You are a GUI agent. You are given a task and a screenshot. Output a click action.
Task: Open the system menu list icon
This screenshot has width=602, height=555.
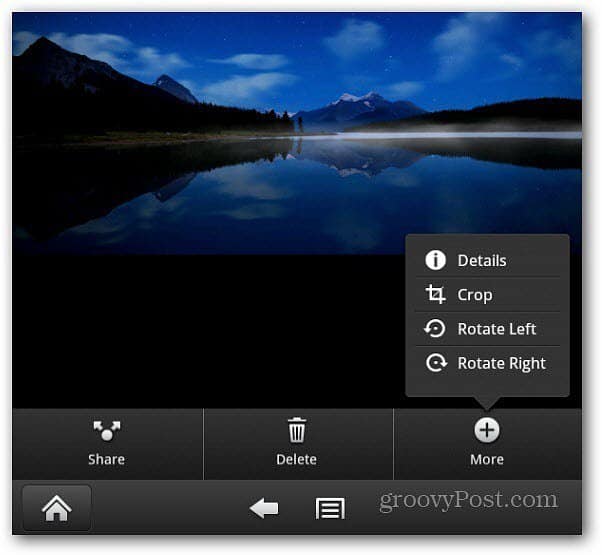click(x=330, y=509)
